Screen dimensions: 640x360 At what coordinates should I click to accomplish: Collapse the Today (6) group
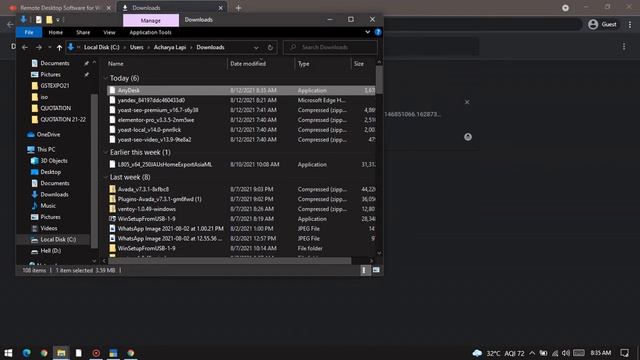[106, 78]
